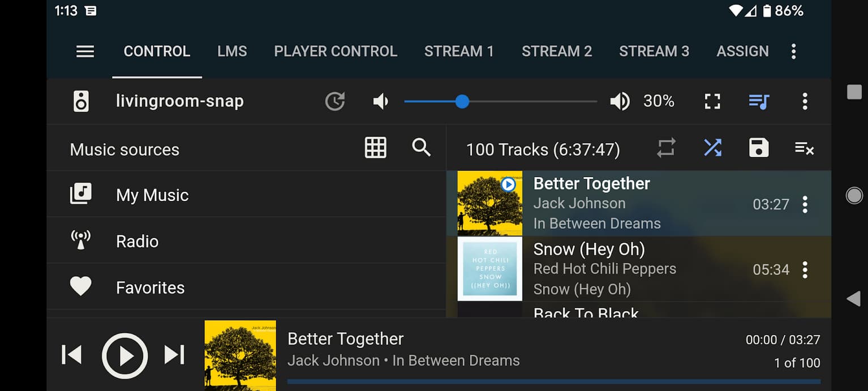
Task: Click the volume down speaker icon
Action: click(x=381, y=101)
